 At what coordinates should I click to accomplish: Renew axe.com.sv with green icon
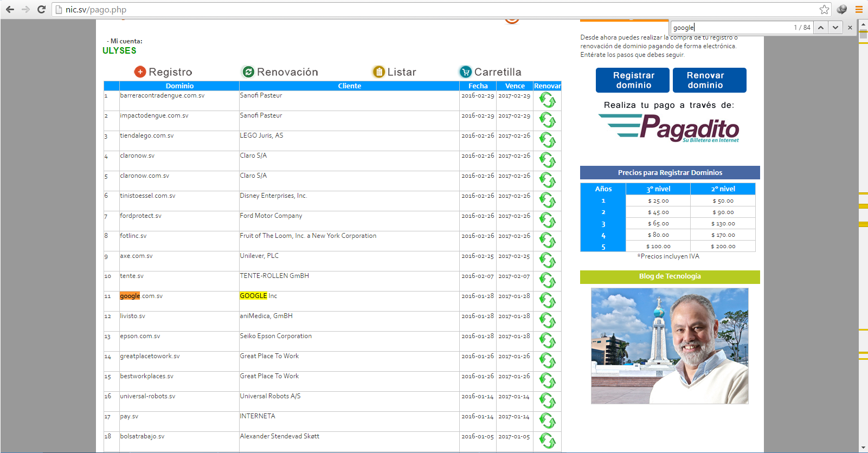click(x=547, y=261)
